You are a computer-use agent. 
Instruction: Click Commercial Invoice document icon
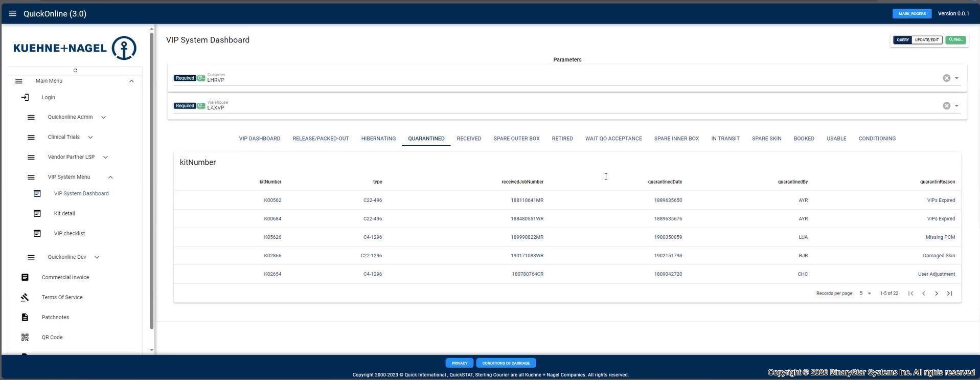coord(25,277)
